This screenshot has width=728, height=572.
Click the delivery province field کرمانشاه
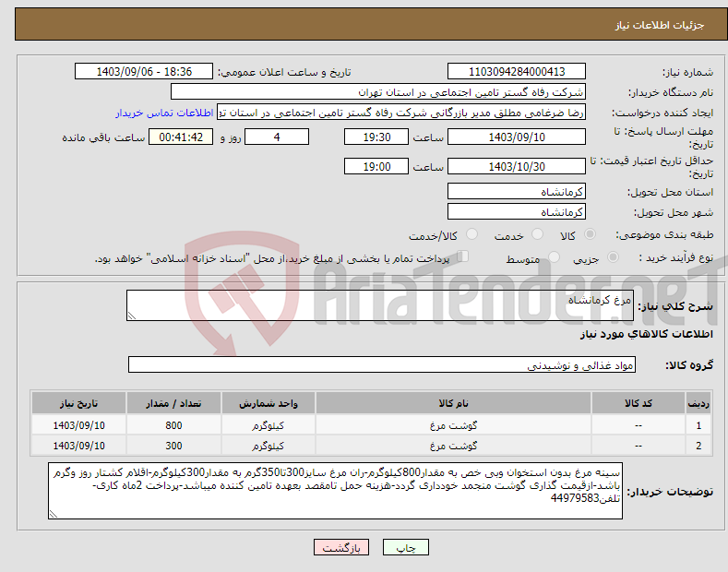point(517,191)
